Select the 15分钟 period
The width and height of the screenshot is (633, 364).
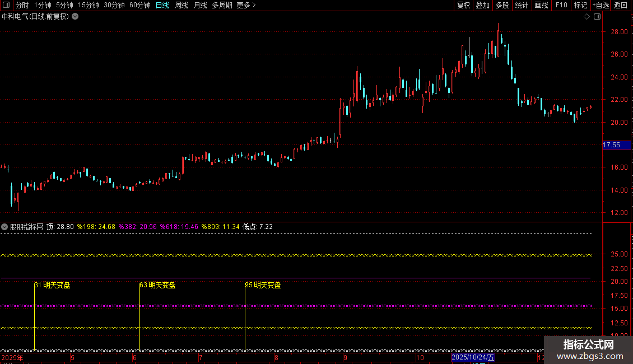click(x=88, y=5)
